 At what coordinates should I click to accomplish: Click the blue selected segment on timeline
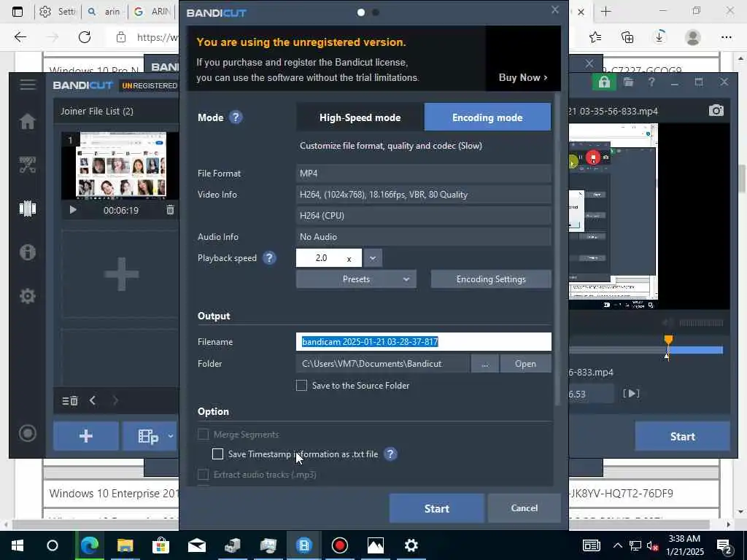[x=696, y=350]
